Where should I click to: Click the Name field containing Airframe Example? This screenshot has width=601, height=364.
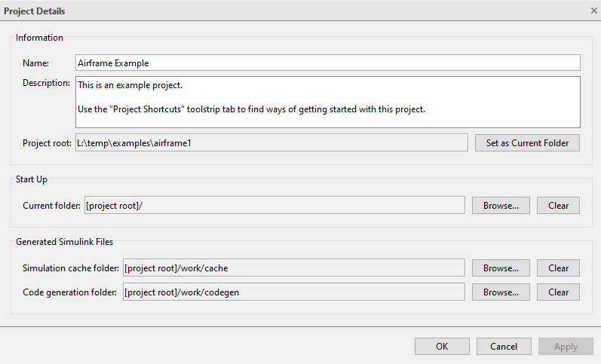tap(327, 63)
